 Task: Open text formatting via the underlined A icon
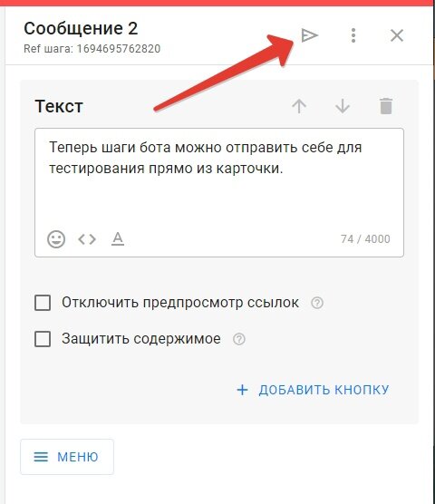[118, 239]
